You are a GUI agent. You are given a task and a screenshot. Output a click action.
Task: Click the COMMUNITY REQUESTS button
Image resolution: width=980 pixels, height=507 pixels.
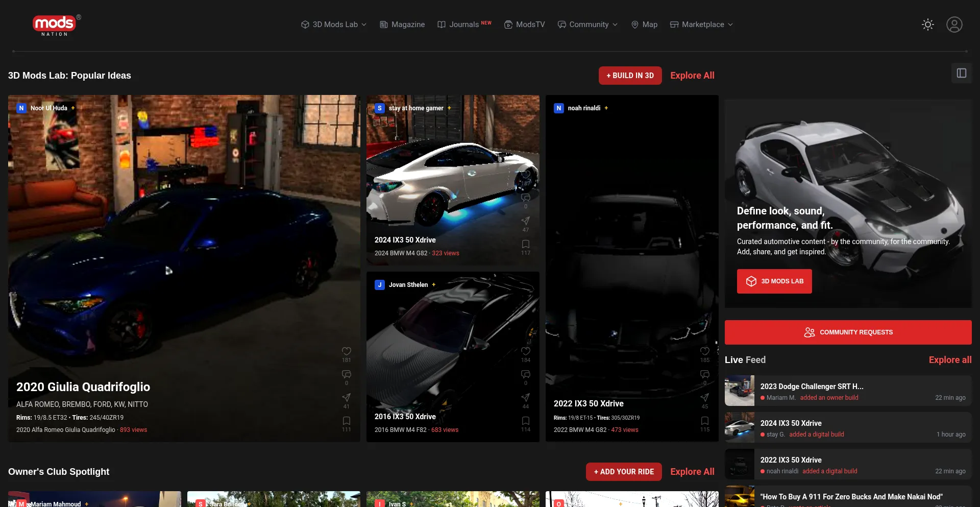[x=848, y=332]
